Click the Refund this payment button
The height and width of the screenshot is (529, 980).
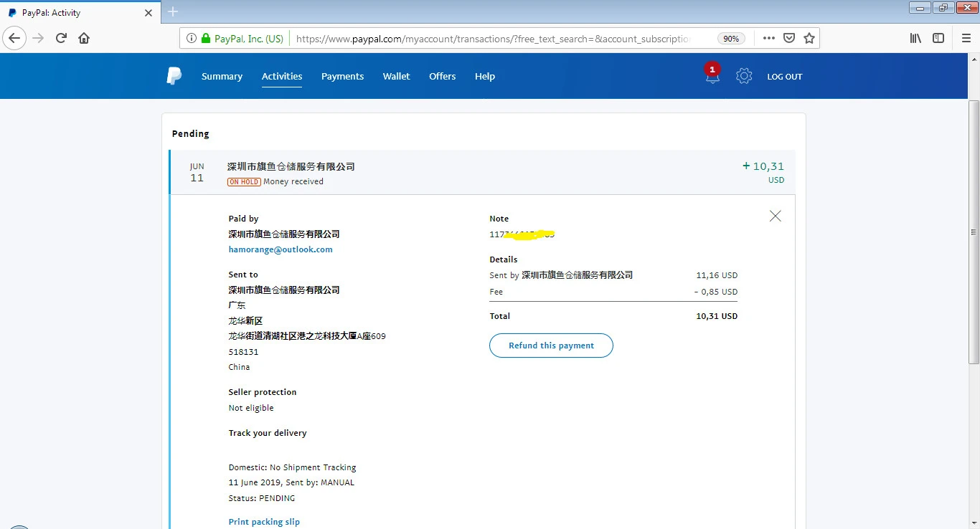pos(551,345)
